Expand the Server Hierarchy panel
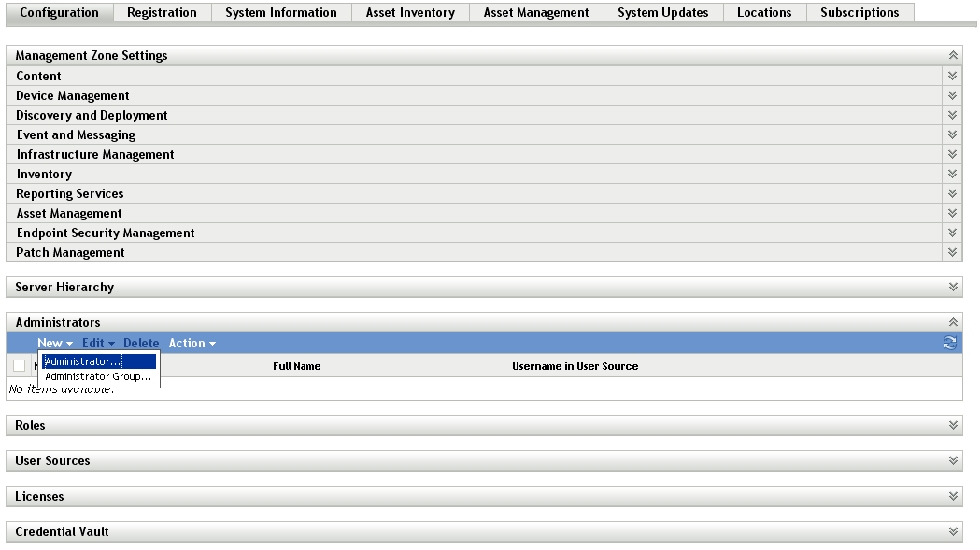 coord(952,287)
